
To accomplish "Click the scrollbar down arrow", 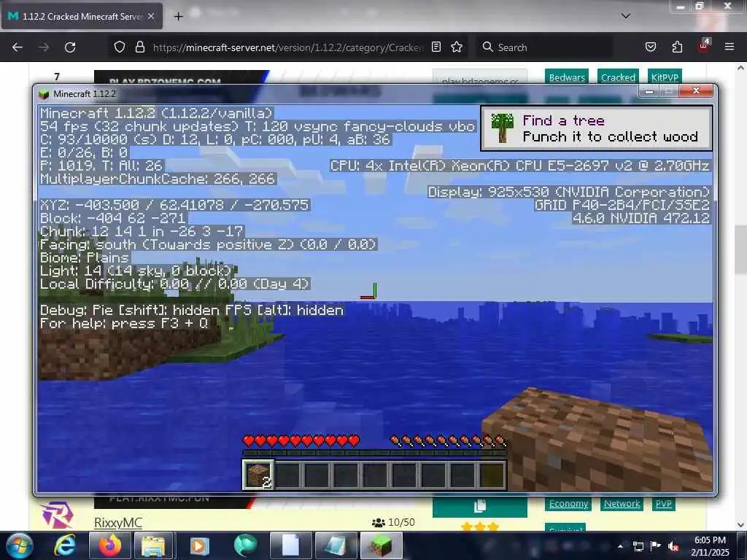I will pyautogui.click(x=740, y=525).
